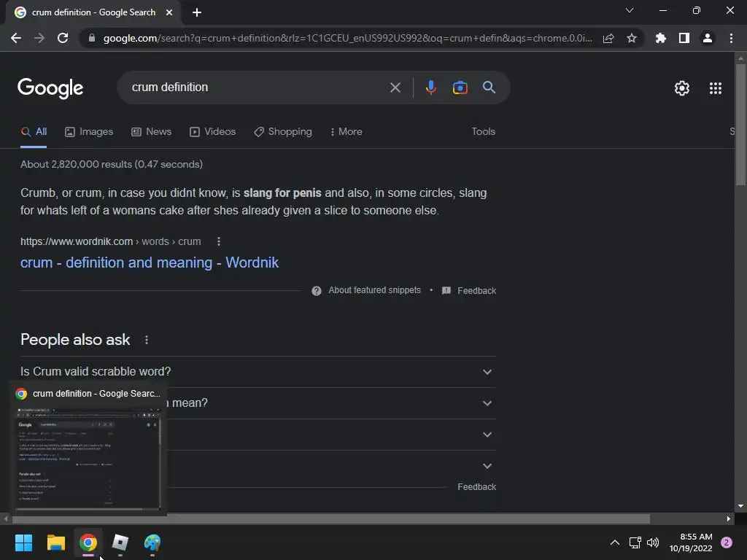Go back to the previous page
The width and height of the screenshot is (747, 560).
click(x=16, y=38)
